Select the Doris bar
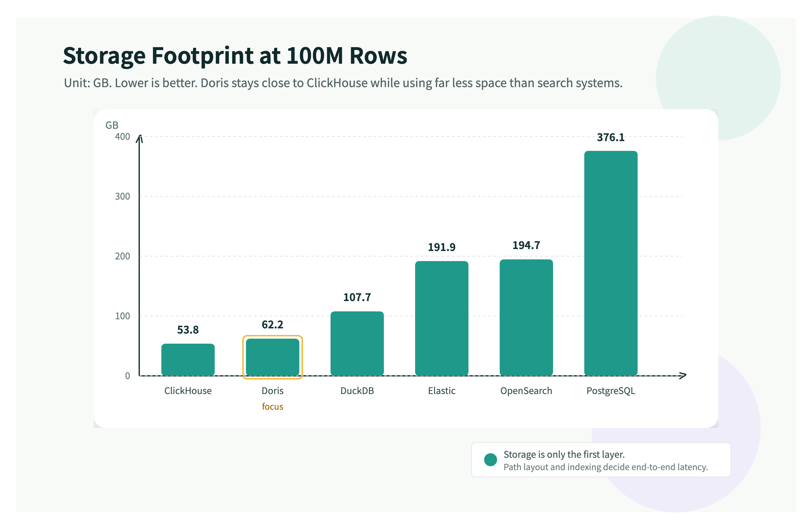The height and width of the screenshot is (528, 812). tap(273, 357)
